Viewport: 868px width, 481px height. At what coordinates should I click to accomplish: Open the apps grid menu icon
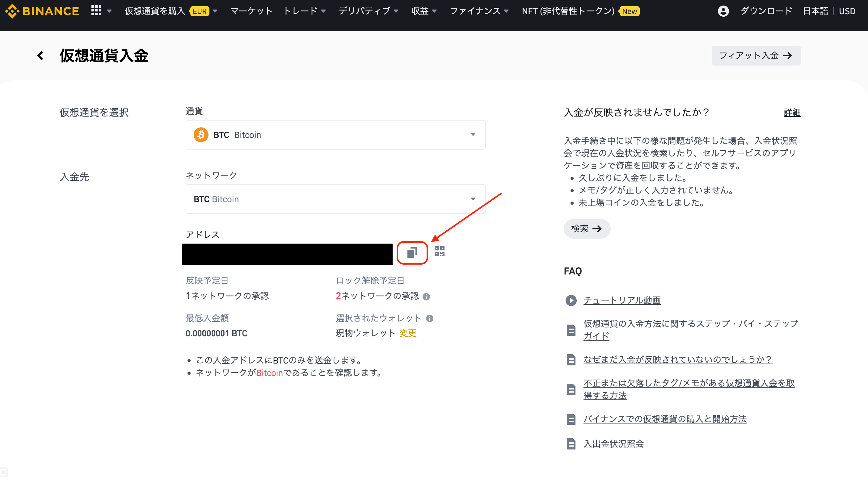tap(96, 11)
